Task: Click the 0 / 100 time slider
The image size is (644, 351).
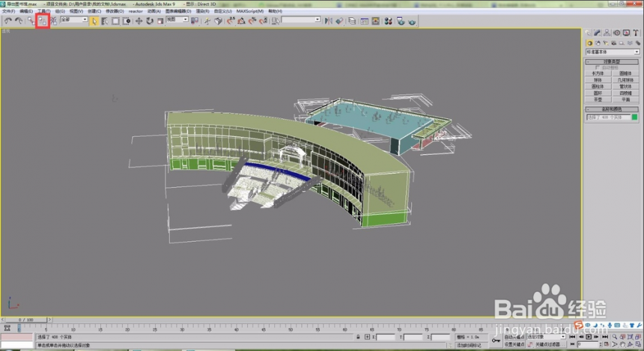Action: click(x=26, y=320)
